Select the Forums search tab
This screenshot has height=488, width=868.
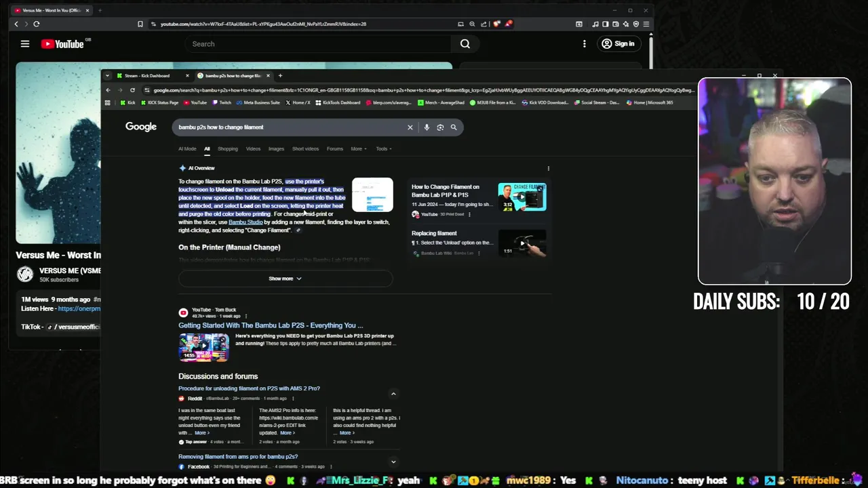(335, 149)
